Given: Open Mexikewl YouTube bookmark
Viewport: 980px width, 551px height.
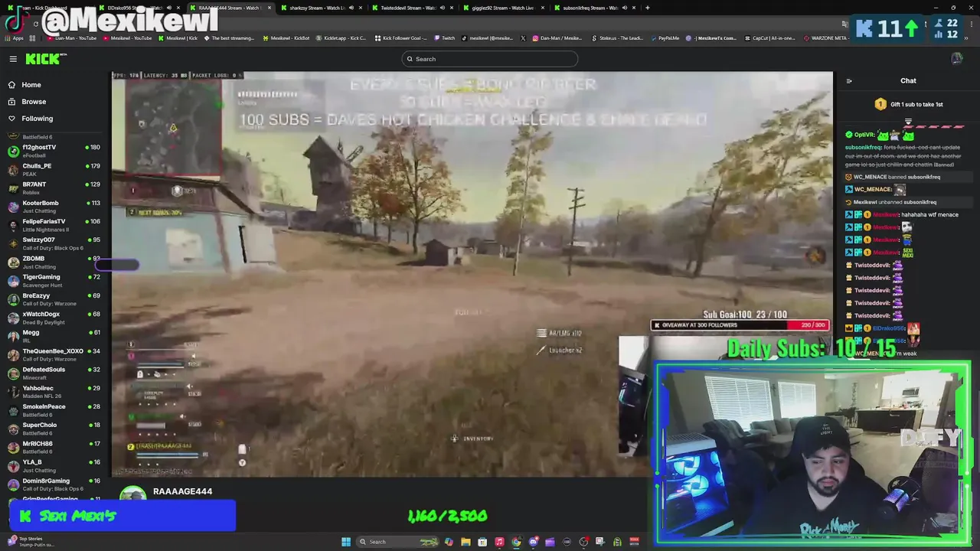Looking at the screenshot, I should (x=129, y=37).
